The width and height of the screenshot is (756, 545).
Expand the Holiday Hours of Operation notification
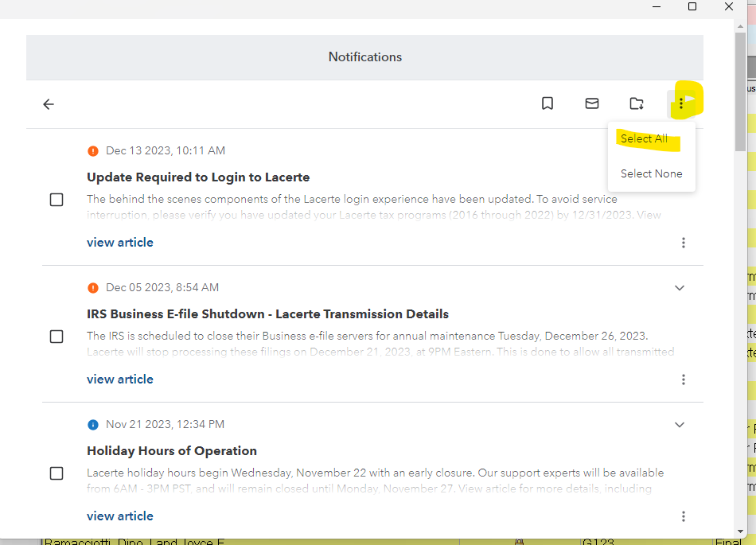[680, 425]
